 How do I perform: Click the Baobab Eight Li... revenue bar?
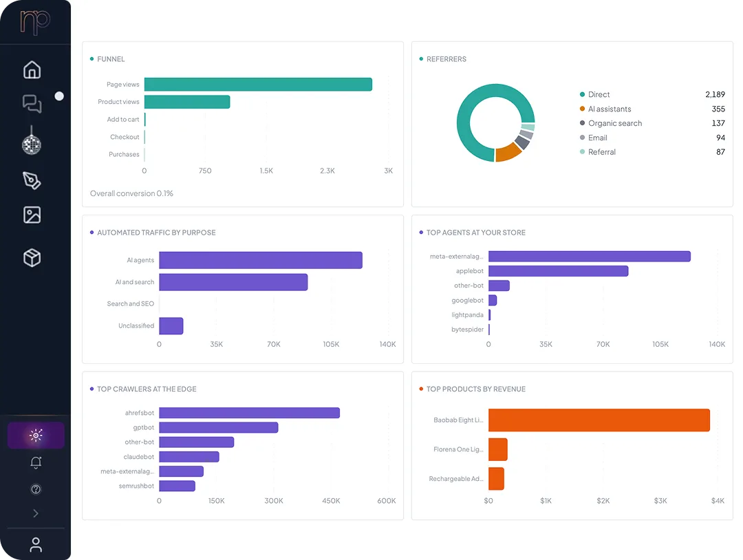599,420
